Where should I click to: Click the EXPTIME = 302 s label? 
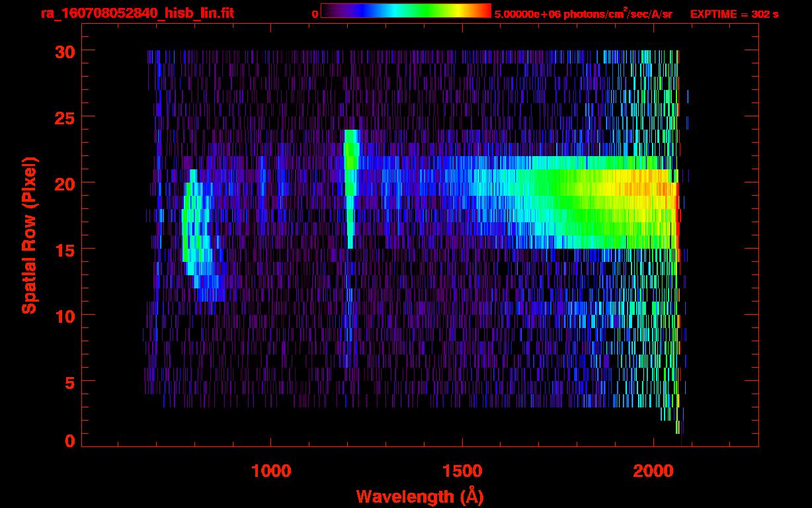coord(734,14)
